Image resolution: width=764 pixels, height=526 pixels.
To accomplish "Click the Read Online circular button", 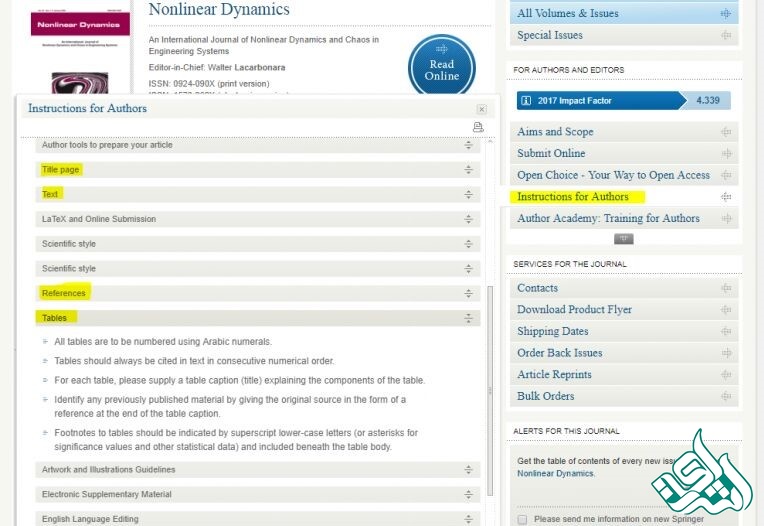I will (x=441, y=67).
